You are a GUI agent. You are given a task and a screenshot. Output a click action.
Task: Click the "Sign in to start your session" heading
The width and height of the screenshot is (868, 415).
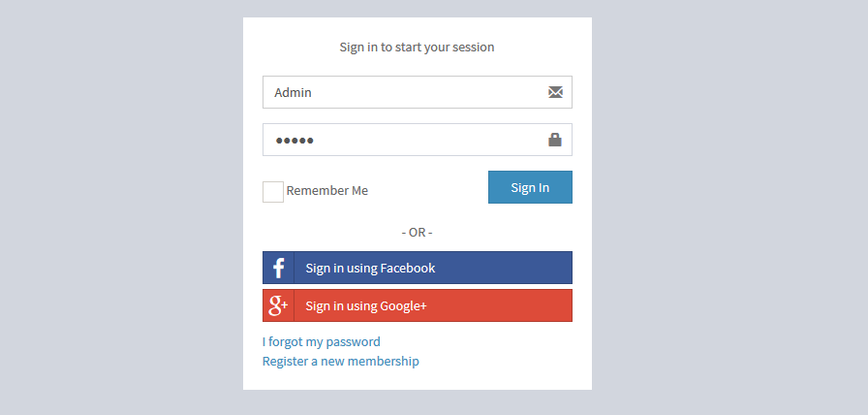click(x=417, y=47)
